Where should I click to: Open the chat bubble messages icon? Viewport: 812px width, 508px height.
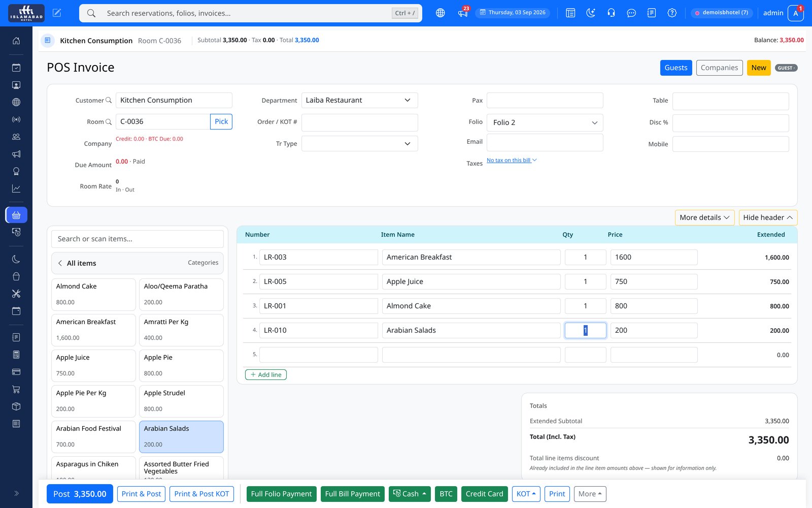(x=631, y=13)
